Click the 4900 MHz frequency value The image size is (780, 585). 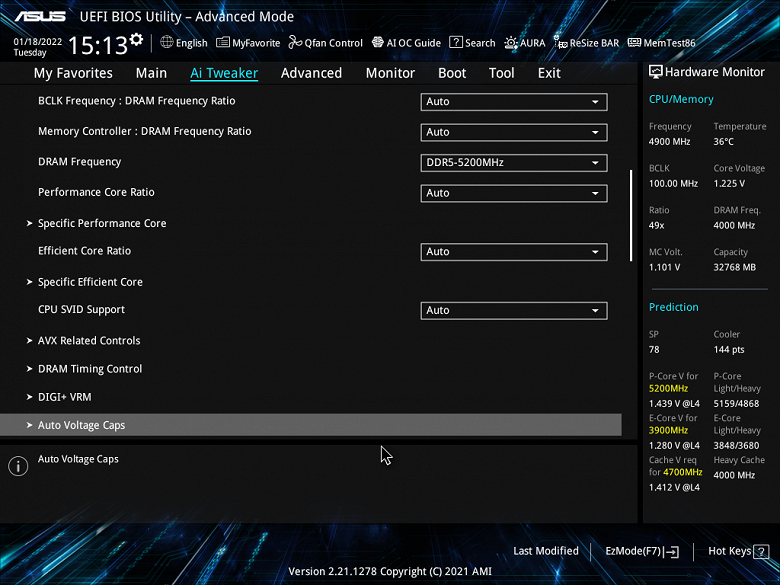click(669, 142)
